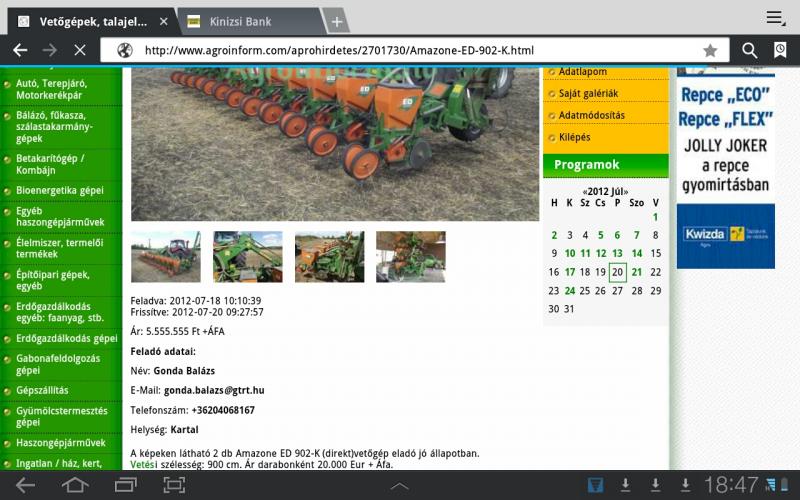Select calendar day 1
The width and height of the screenshot is (800, 500).
point(656,217)
